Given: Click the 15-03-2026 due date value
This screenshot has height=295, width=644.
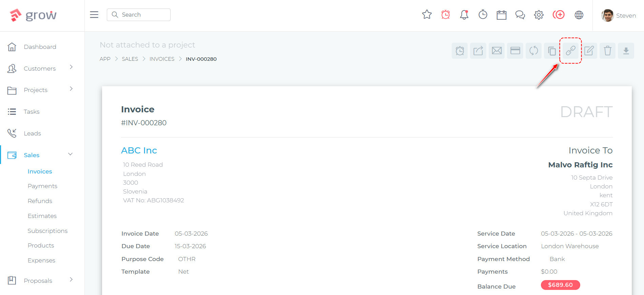Looking at the screenshot, I should click(190, 246).
